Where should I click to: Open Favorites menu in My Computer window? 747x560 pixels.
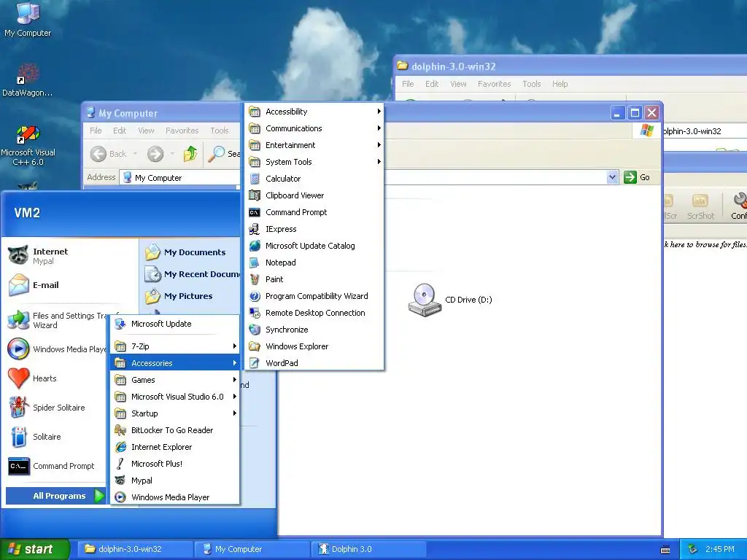[182, 131]
